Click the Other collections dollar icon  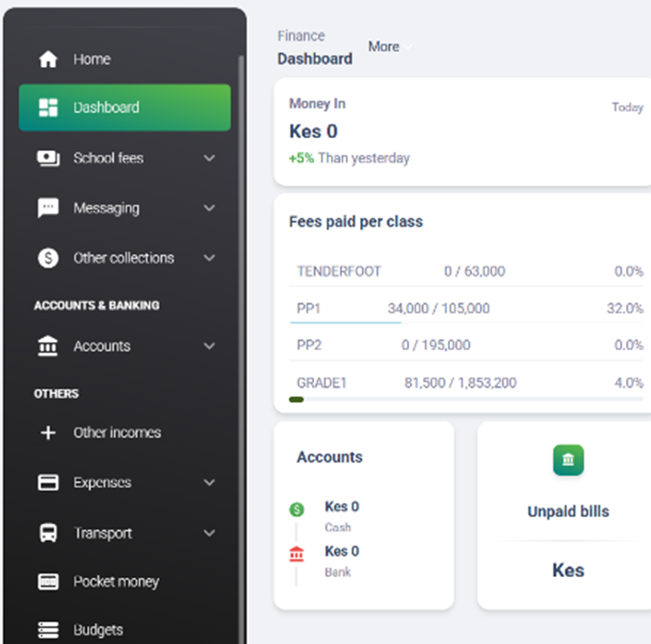(48, 257)
